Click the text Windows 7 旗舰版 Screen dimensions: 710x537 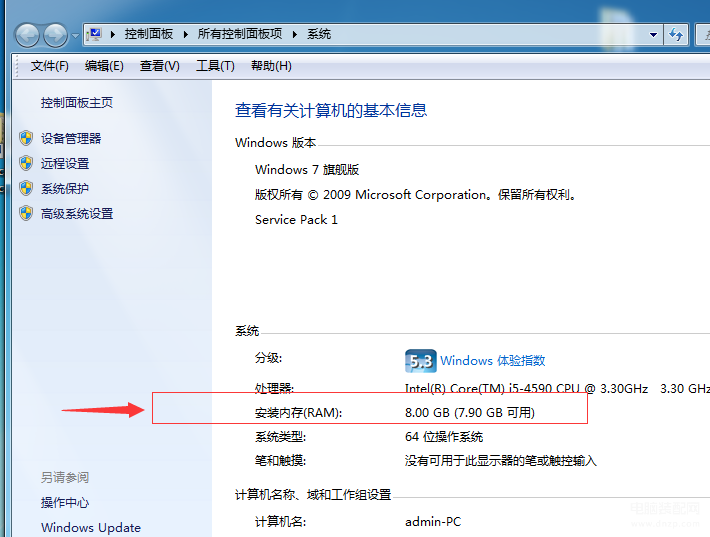(307, 170)
